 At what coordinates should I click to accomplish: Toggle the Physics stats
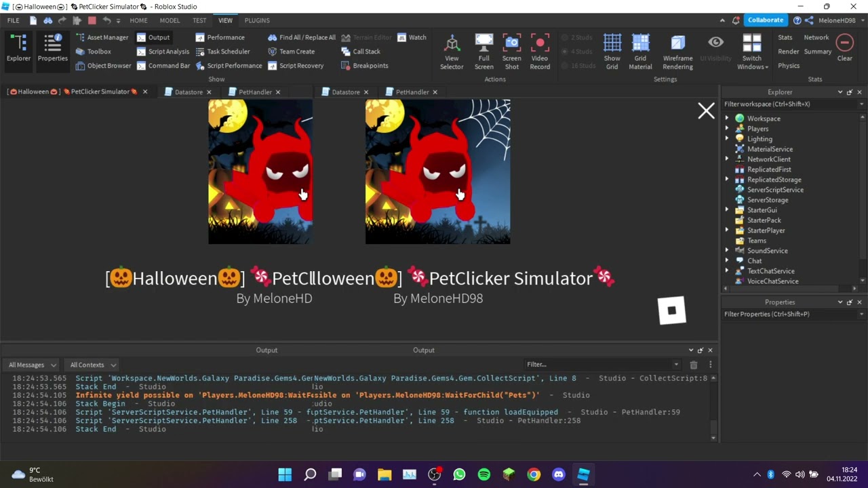click(x=789, y=66)
